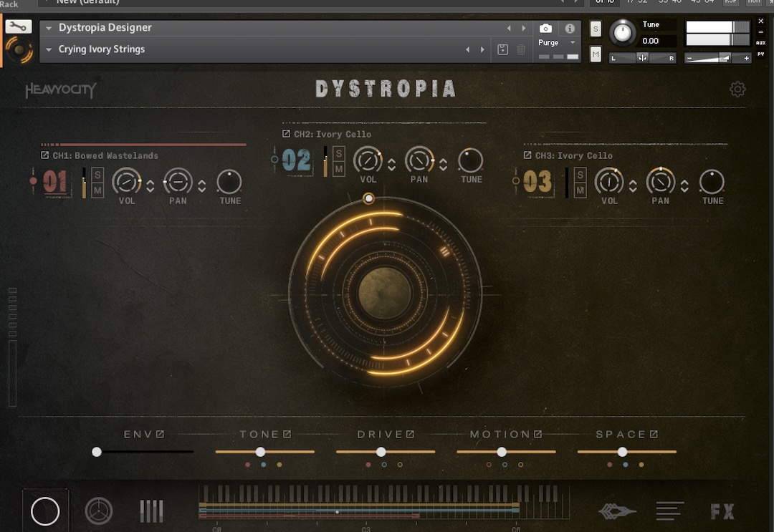This screenshot has width=774, height=532.
Task: Solo channel CH1: Bowed Wastelands
Action: point(96,175)
